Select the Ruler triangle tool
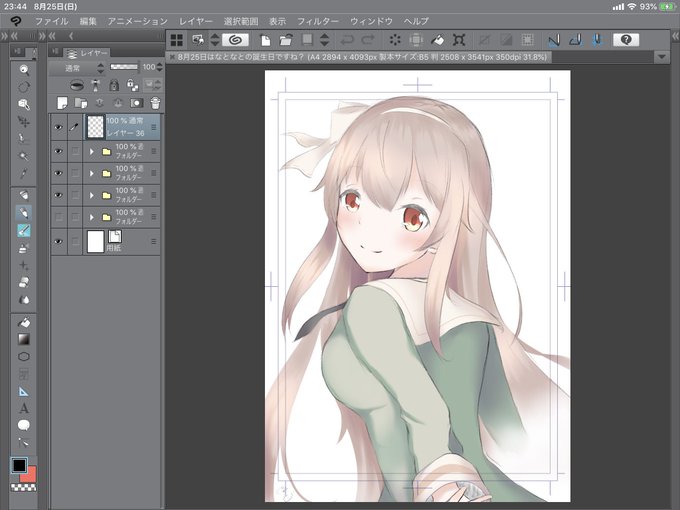 point(24,391)
